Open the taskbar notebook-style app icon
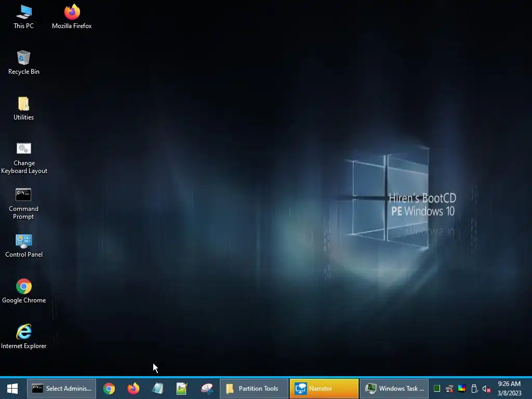 pos(158,389)
